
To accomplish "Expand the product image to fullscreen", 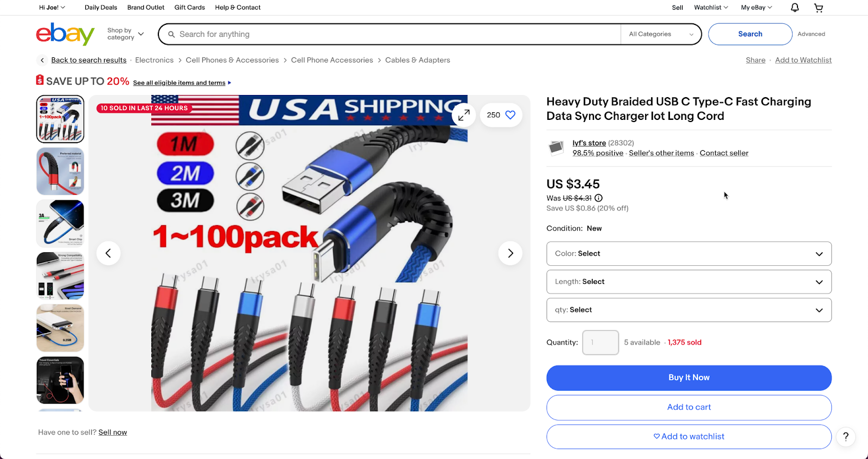I will 464,115.
